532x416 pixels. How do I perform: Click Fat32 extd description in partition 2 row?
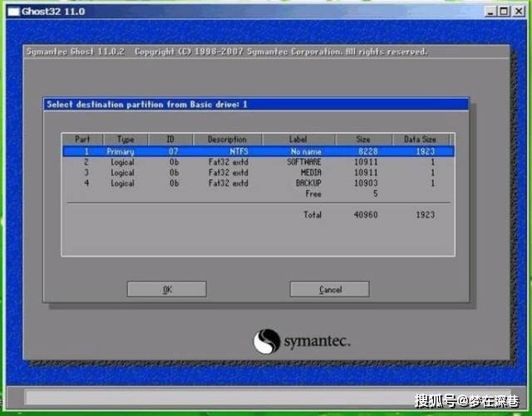[229, 162]
